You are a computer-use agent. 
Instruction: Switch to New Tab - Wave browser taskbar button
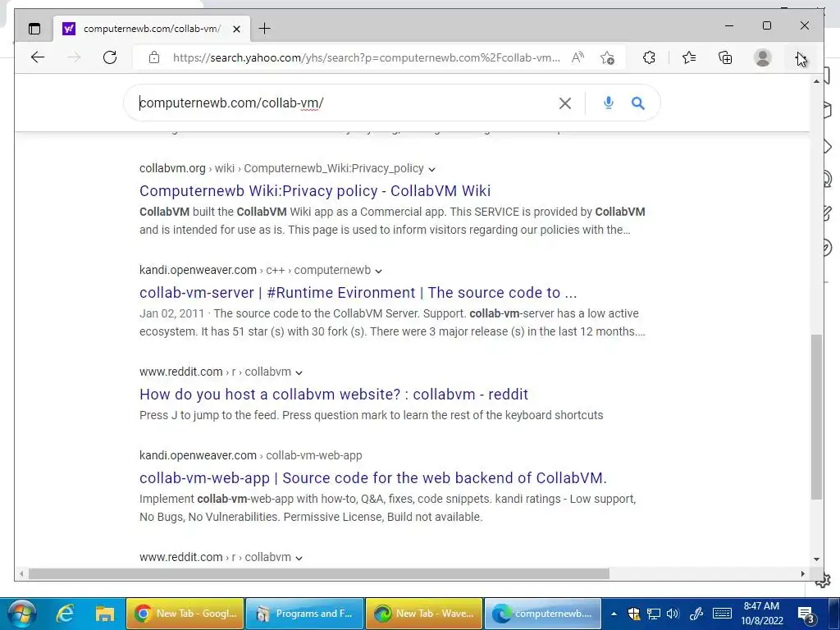[424, 614]
